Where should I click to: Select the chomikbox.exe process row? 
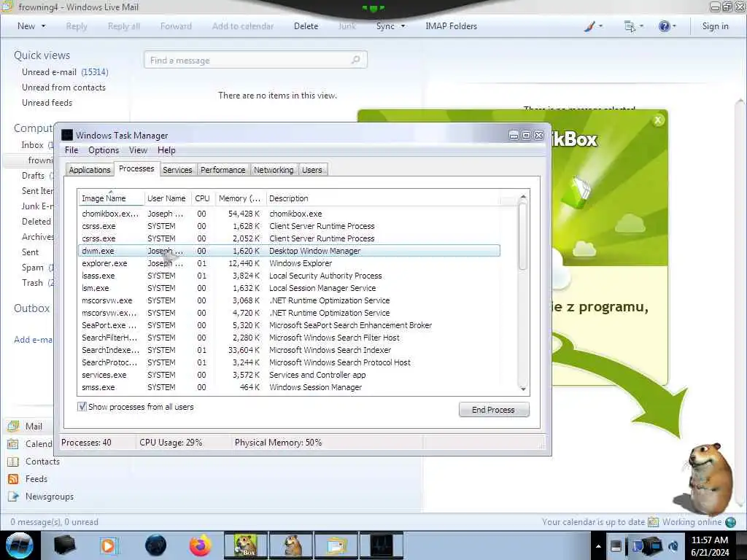(x=289, y=214)
